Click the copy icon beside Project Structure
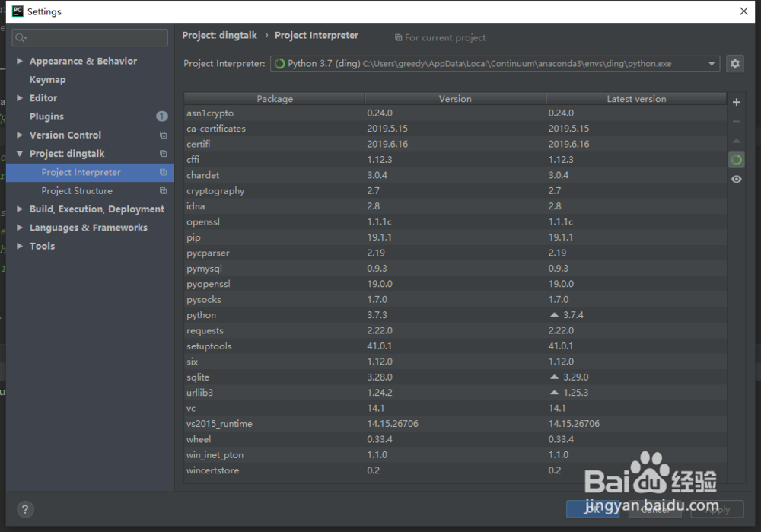Screen dimensions: 761x532 [x=163, y=191]
